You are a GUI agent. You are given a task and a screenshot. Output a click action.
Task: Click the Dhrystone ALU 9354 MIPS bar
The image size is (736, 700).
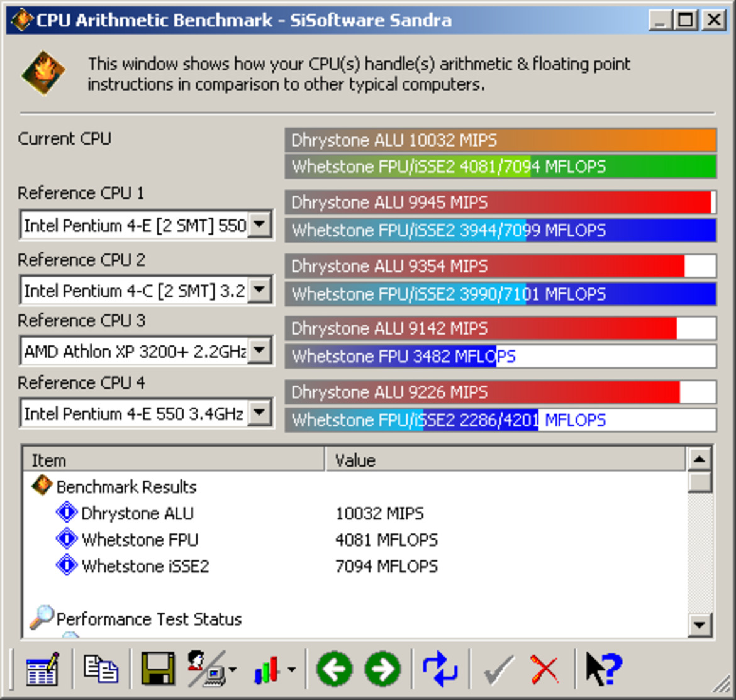coord(500,266)
